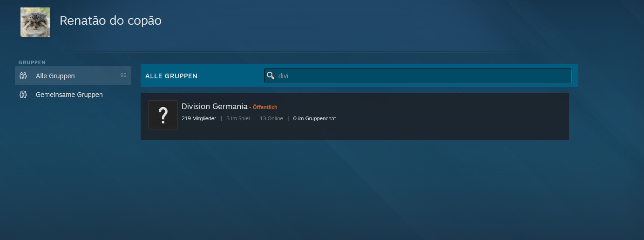Click the 13 Online stat

[271, 118]
